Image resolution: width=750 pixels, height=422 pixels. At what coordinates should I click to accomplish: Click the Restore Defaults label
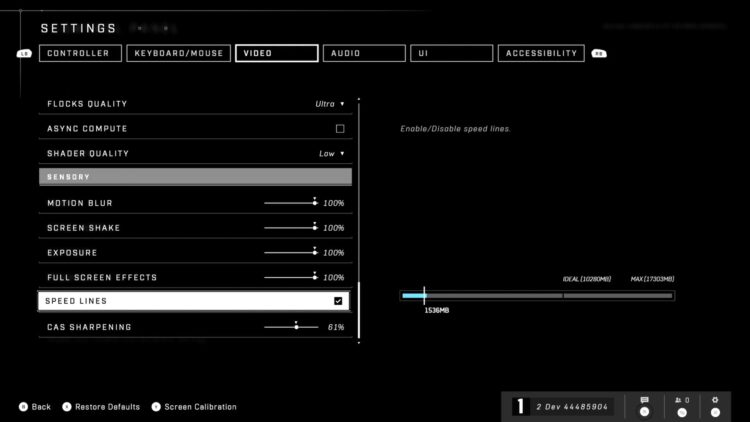[109, 407]
